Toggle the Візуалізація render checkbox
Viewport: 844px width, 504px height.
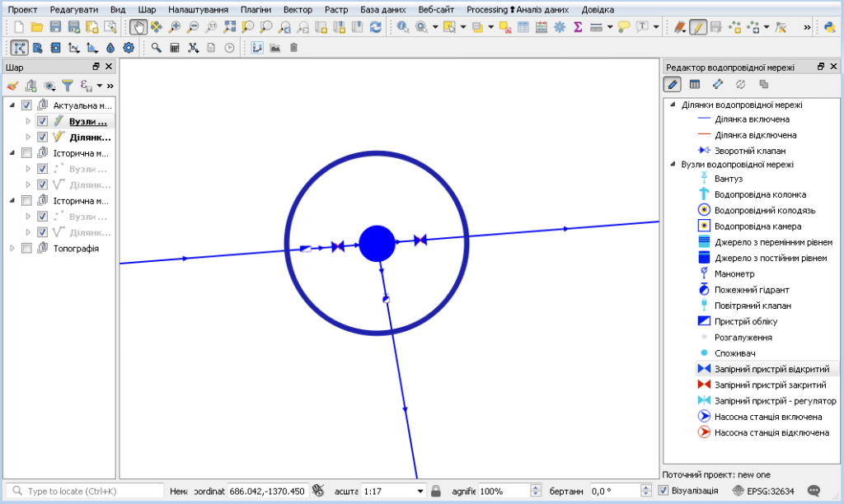coord(663,491)
